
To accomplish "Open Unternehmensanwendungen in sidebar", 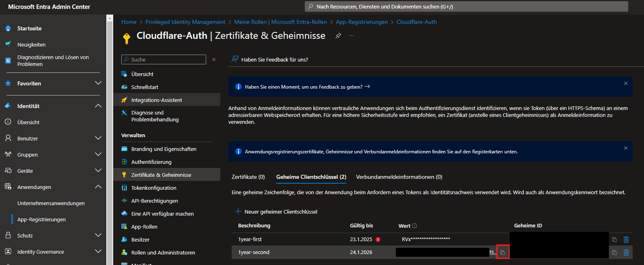I will click(51, 203).
